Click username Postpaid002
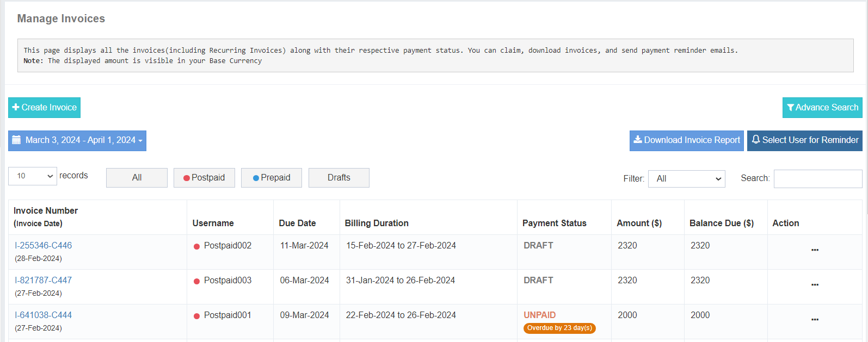The image size is (868, 342). point(227,245)
